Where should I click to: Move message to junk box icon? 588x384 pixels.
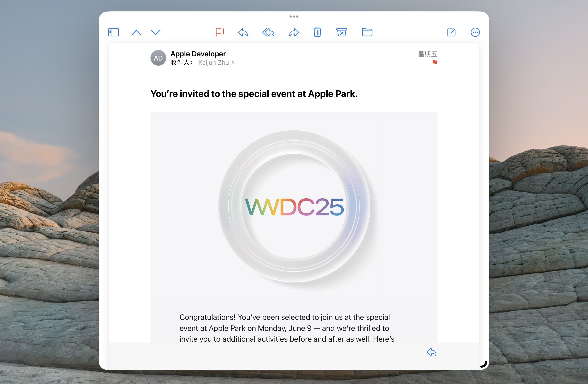(x=342, y=32)
